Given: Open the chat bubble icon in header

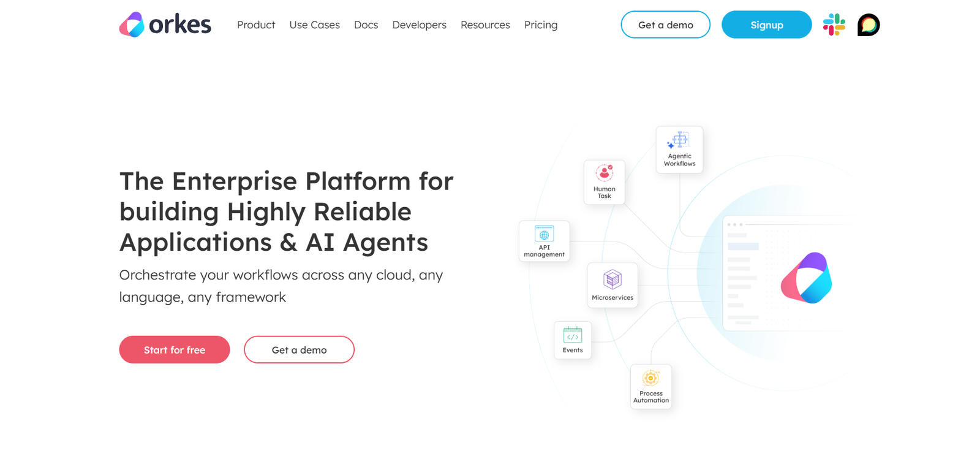Looking at the screenshot, I should pyautogui.click(x=868, y=25).
